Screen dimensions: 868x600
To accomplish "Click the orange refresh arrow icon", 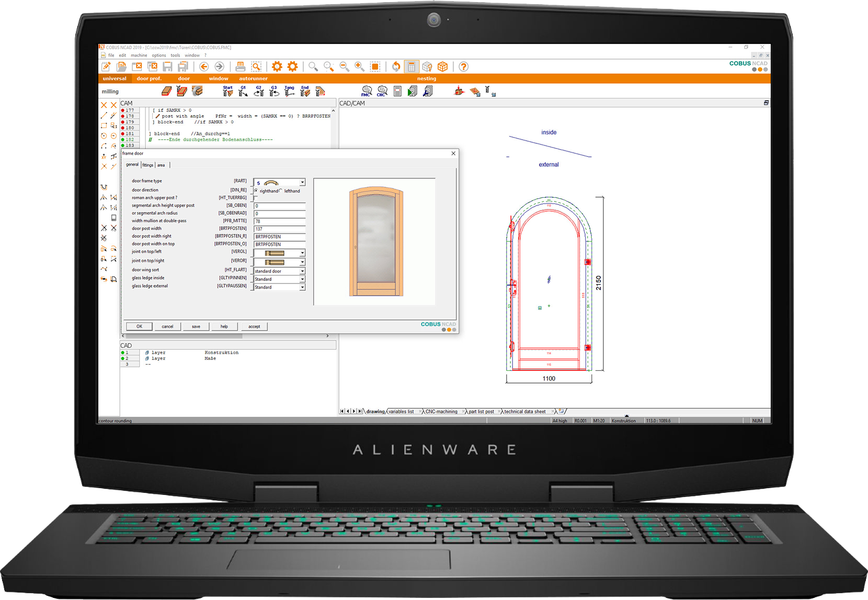I will (x=396, y=66).
